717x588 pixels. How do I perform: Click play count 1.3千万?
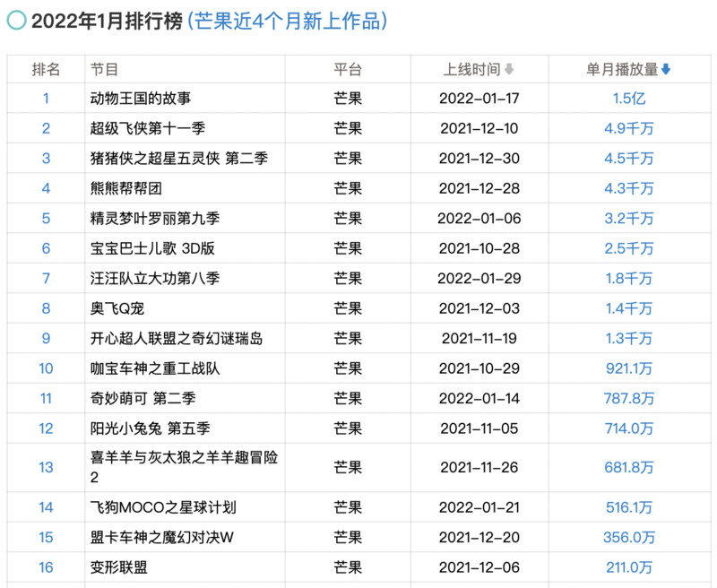pyautogui.click(x=629, y=338)
